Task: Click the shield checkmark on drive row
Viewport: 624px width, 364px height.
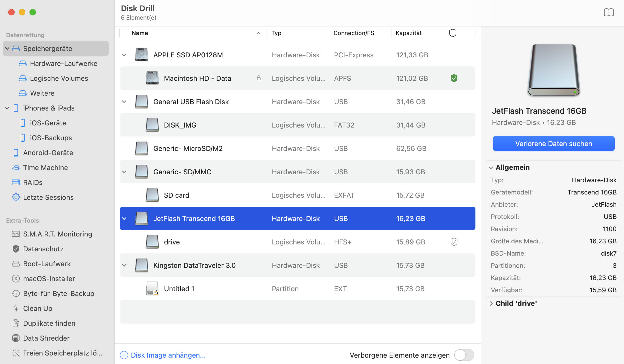Action: 454,242
